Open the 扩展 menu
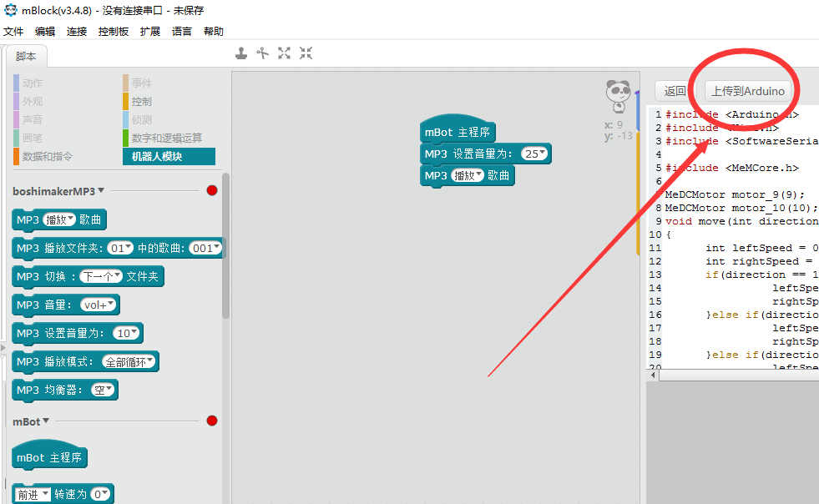The width and height of the screenshot is (819, 504). coord(150,32)
